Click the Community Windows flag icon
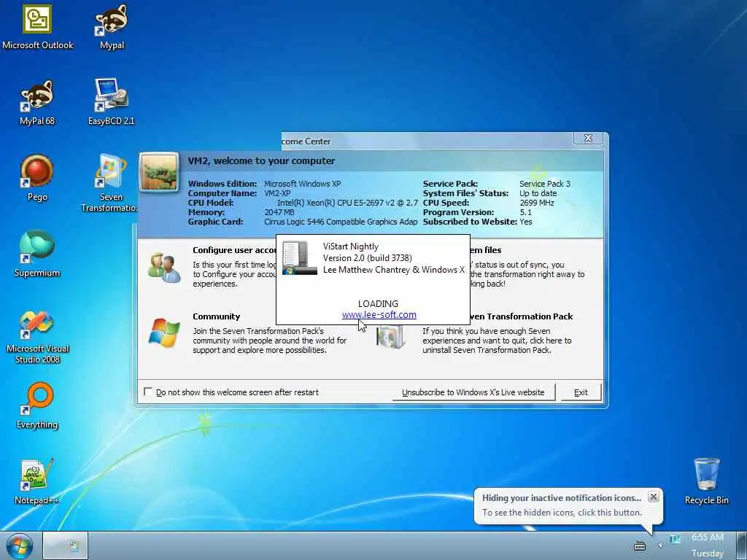This screenshot has height=560, width=747. [x=164, y=332]
